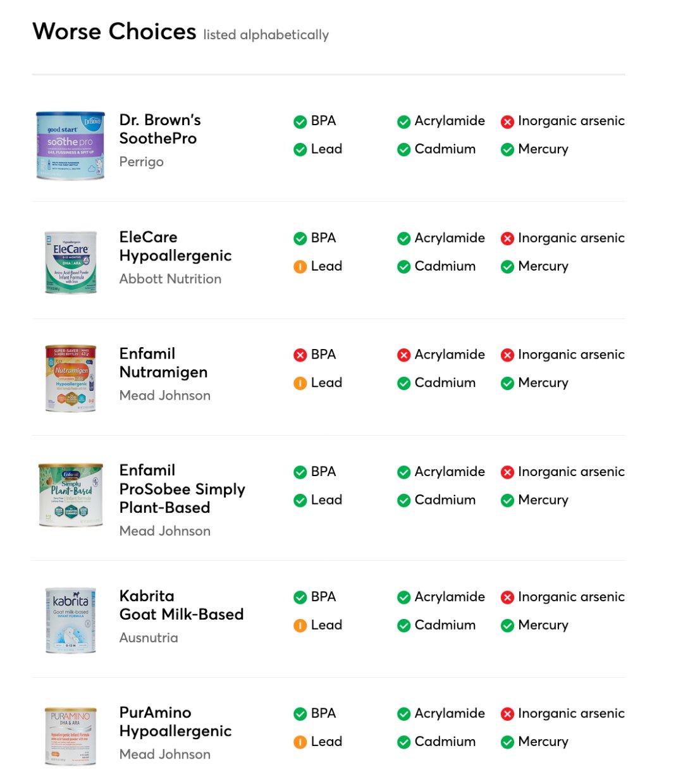This screenshot has width=683, height=784.
Task: Click the Worse Choices heading
Action: point(114,32)
